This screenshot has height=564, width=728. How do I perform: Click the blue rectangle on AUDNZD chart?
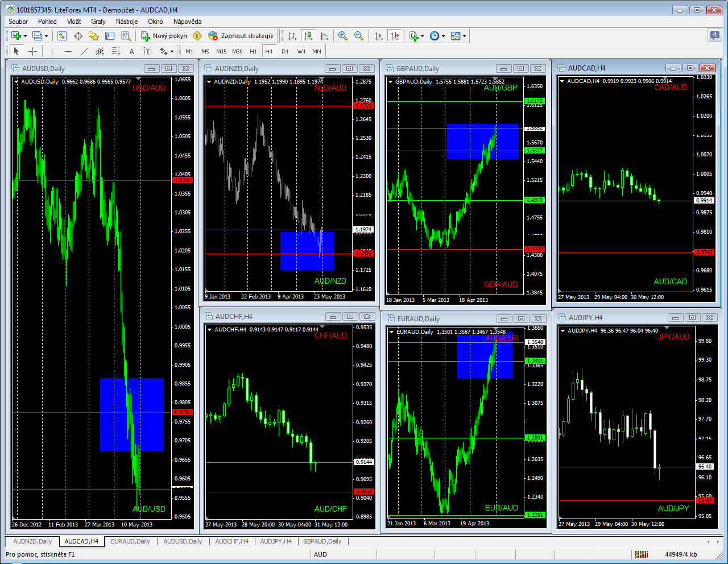point(307,251)
